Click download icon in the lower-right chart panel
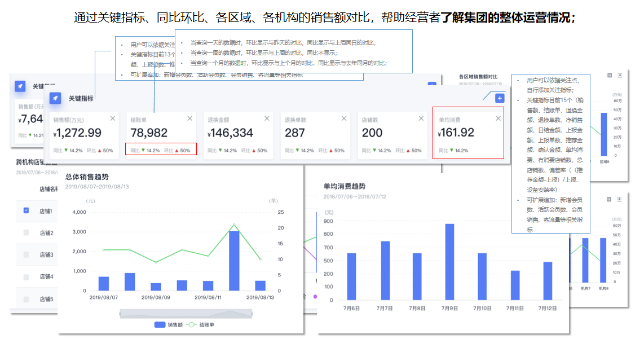644x343 pixels. (619, 199)
